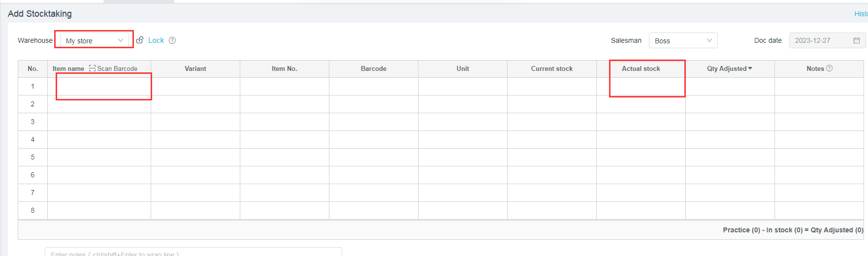Open the Warehouse 'My store' dropdown

point(94,40)
